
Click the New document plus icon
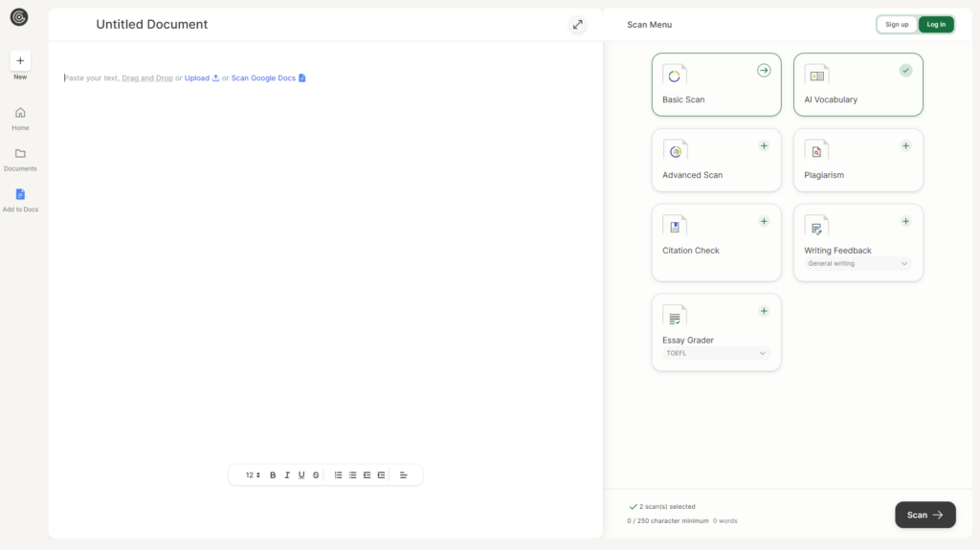tap(20, 60)
